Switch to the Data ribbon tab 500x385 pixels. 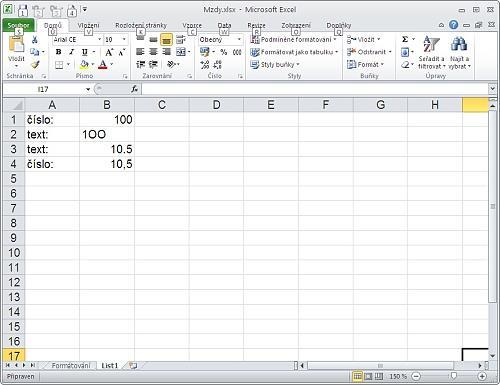pos(224,25)
